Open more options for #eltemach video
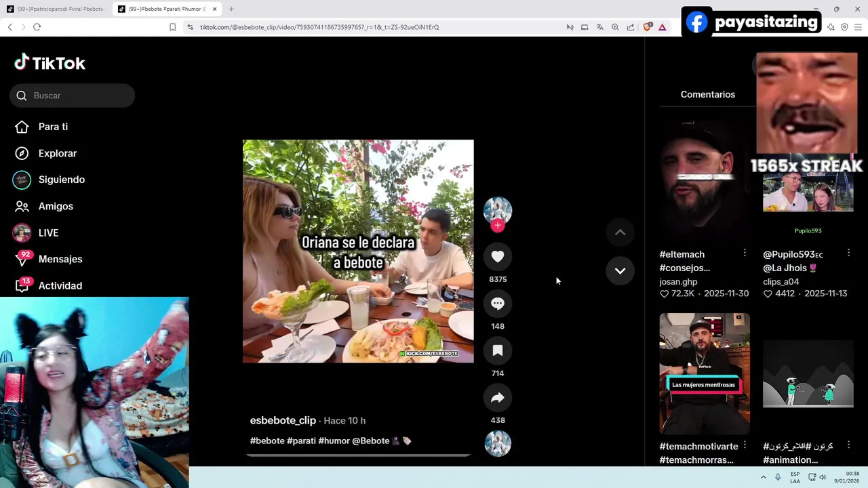Viewport: 868px width, 488px height. (745, 253)
